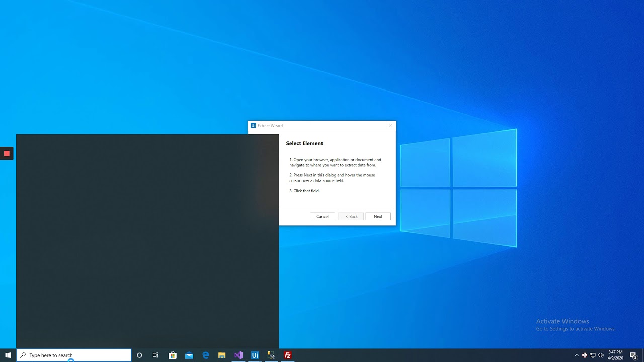Open the volume control in tray
The height and width of the screenshot is (362, 644).
click(x=601, y=355)
